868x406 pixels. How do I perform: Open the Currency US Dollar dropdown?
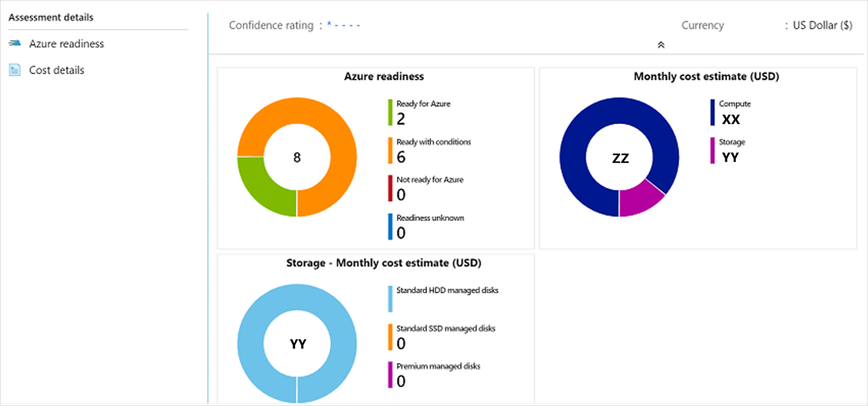821,25
